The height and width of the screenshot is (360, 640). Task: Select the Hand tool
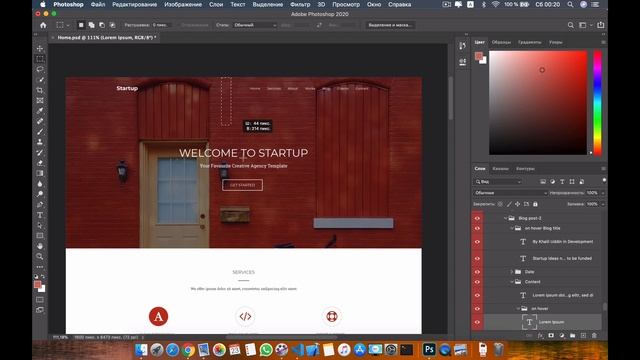tap(40, 246)
